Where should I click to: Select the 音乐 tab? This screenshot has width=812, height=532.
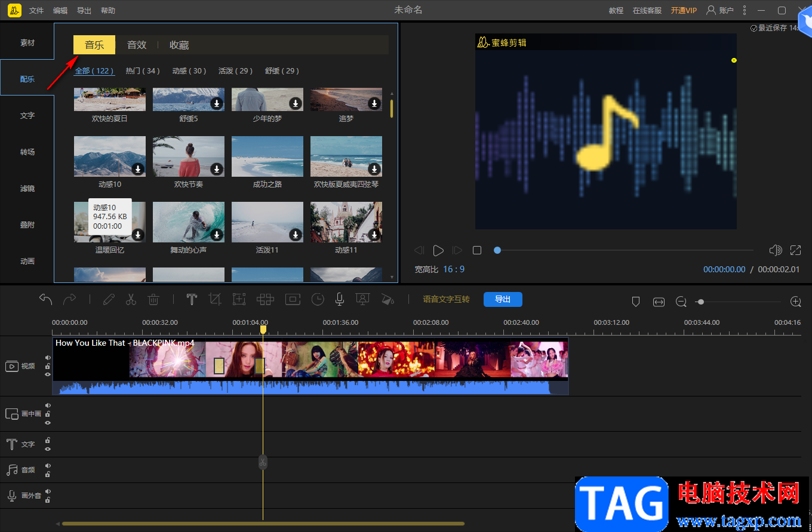[94, 45]
